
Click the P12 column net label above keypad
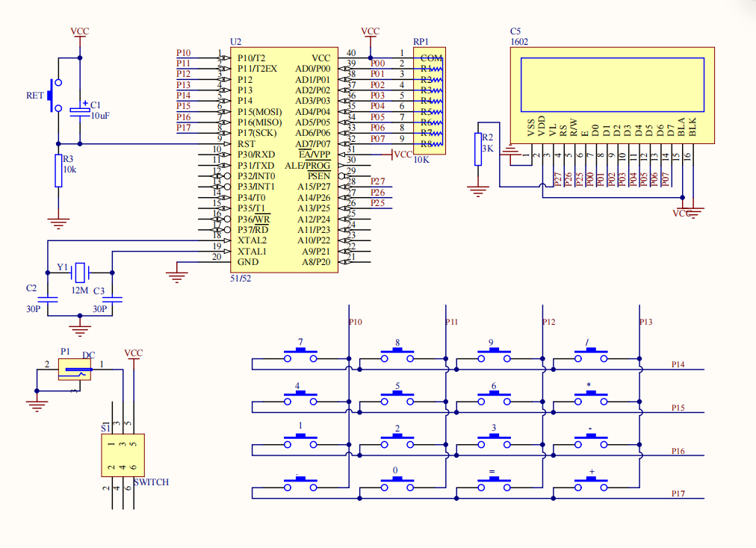tap(549, 322)
